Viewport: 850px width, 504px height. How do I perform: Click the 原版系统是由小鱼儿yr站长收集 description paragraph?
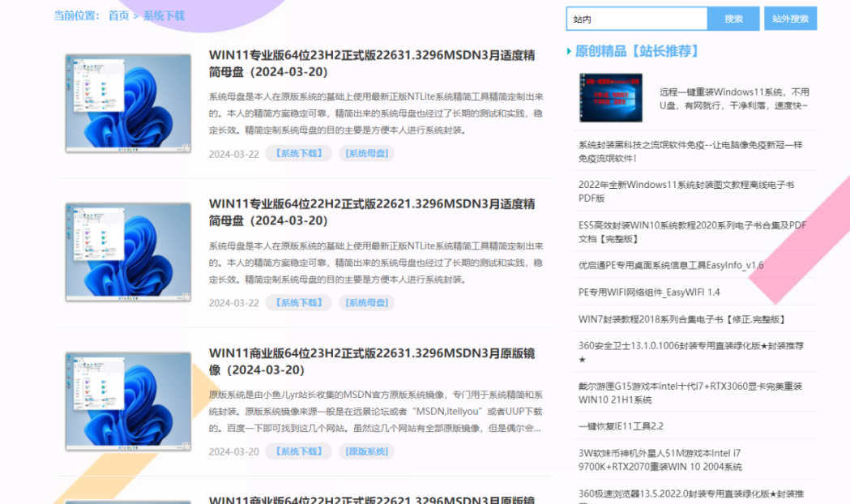click(376, 412)
